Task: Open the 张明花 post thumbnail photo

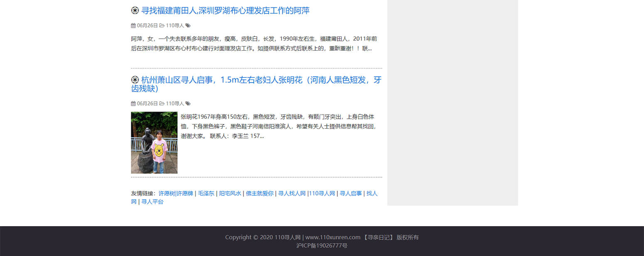Action: click(x=154, y=142)
